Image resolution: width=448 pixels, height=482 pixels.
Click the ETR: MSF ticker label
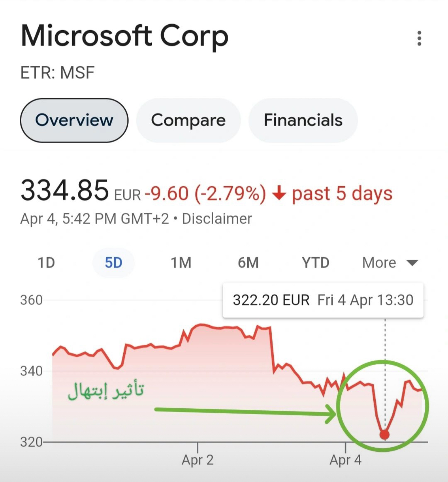[58, 73]
